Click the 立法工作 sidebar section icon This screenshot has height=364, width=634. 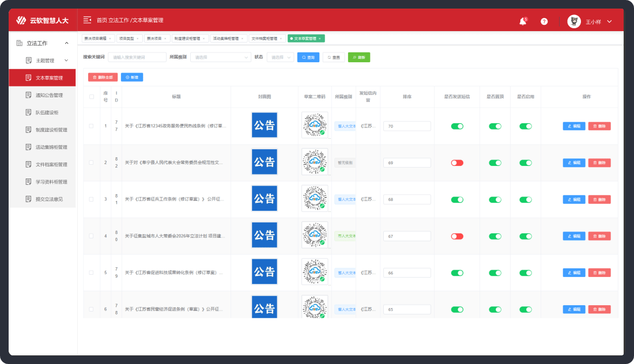20,43
